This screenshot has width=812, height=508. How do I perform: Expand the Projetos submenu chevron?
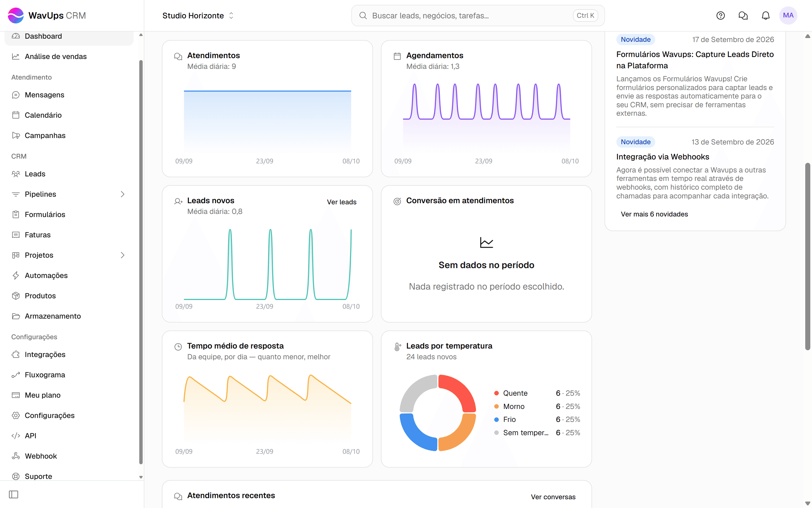tap(122, 255)
